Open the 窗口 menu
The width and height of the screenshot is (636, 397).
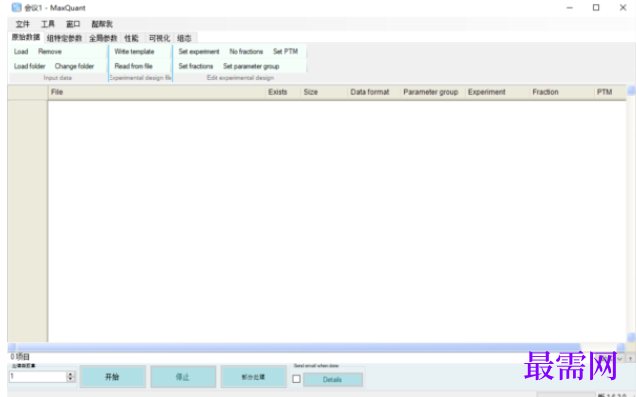pos(73,24)
